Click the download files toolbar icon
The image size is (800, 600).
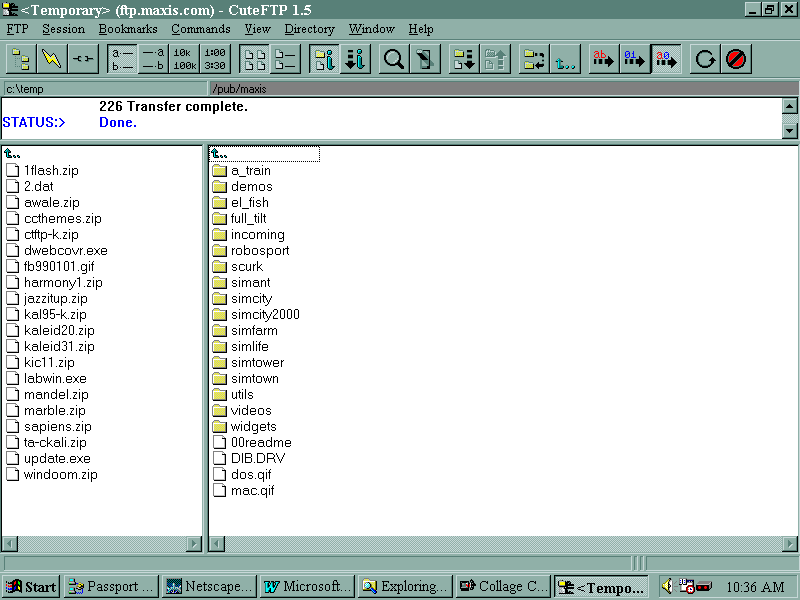[x=463, y=59]
